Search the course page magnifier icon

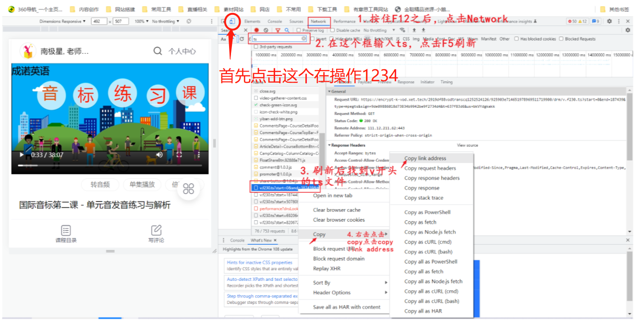pyautogui.click(x=158, y=51)
